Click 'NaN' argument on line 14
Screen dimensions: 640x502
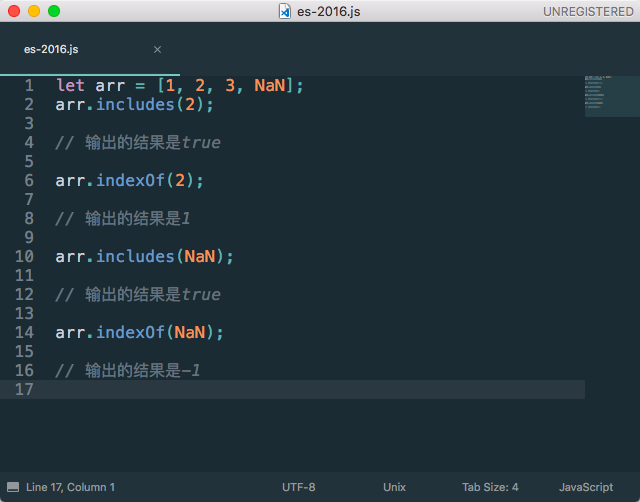pyautogui.click(x=190, y=332)
